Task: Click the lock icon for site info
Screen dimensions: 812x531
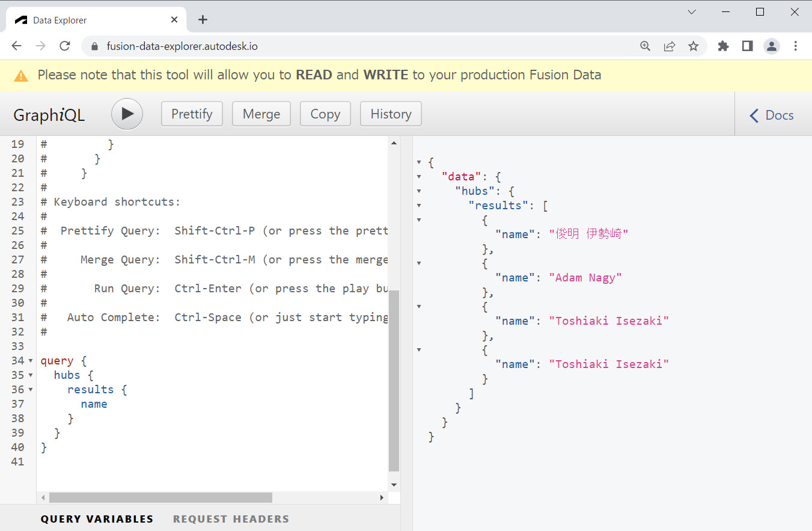Action: pos(94,46)
